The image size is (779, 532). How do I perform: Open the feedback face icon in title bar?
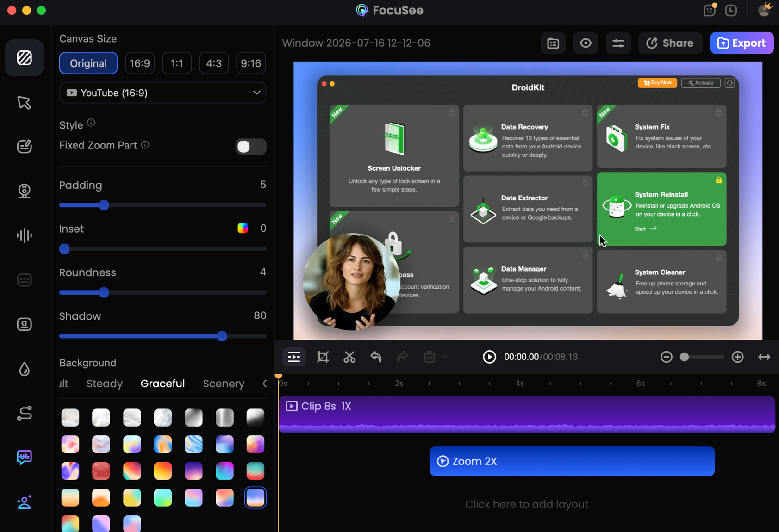(x=710, y=10)
